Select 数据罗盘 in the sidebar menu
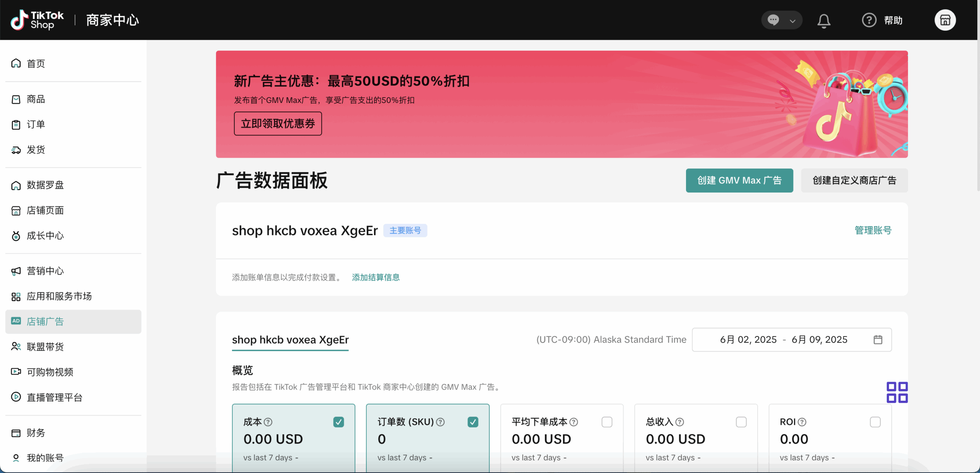Viewport: 980px width, 473px height. [45, 185]
